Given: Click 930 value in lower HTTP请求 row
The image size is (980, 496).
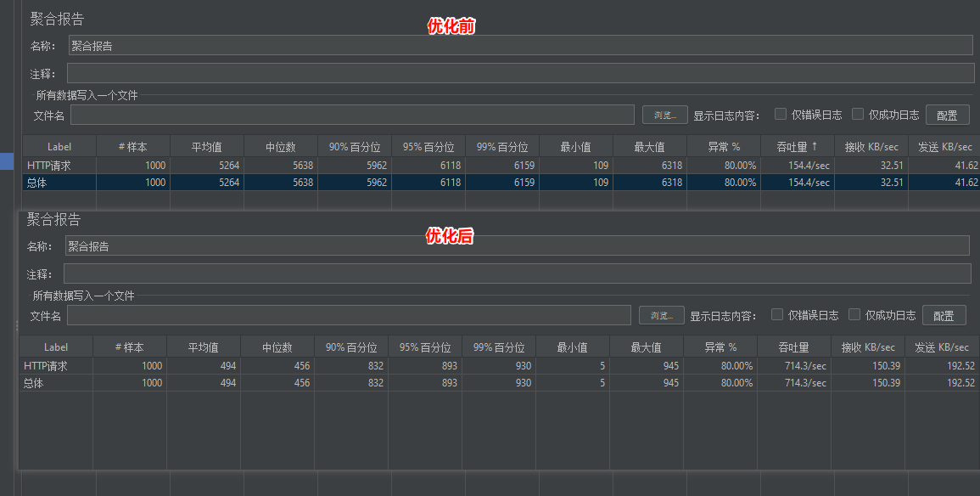Looking at the screenshot, I should tap(524, 365).
